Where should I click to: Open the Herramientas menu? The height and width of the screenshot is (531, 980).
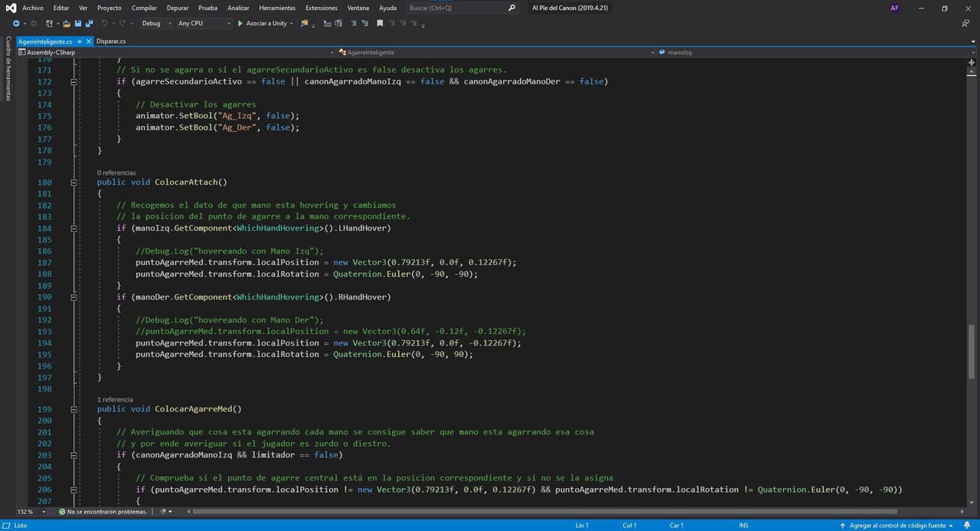[277, 8]
